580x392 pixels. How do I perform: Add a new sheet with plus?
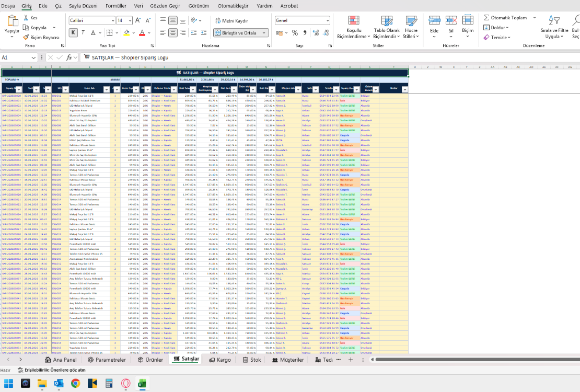(x=350, y=360)
